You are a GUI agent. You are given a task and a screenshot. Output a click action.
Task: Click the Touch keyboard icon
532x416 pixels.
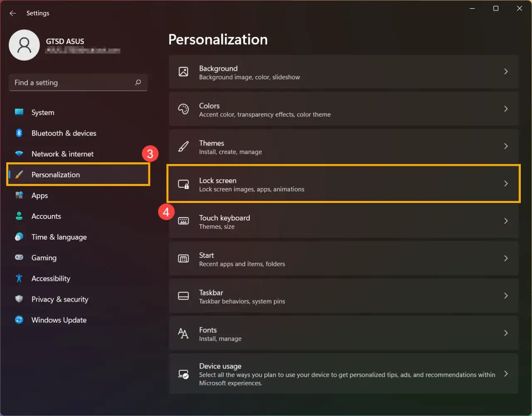pyautogui.click(x=183, y=221)
